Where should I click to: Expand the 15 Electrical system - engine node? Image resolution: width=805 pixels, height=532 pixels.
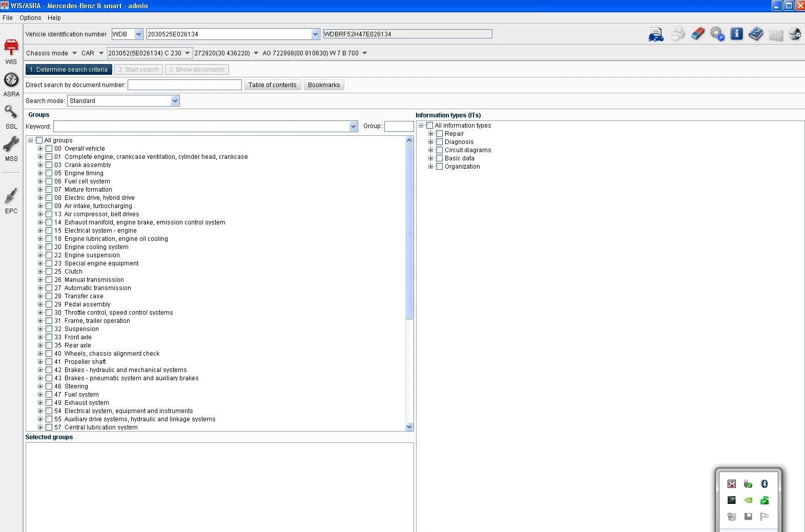pos(40,231)
